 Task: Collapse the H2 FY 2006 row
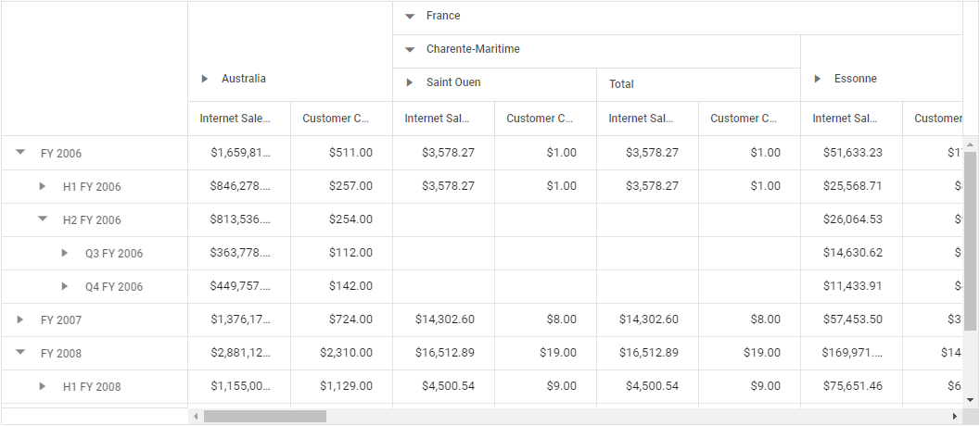[x=43, y=219]
